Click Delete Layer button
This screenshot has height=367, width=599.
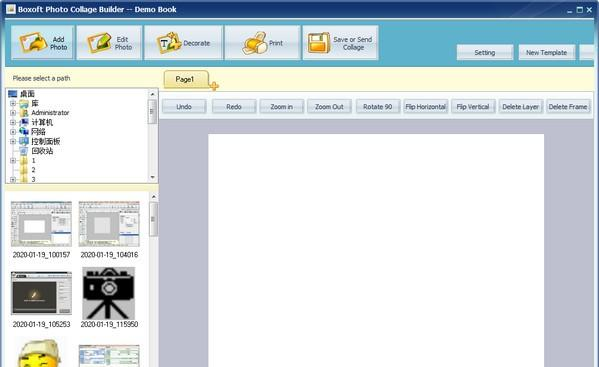521,107
